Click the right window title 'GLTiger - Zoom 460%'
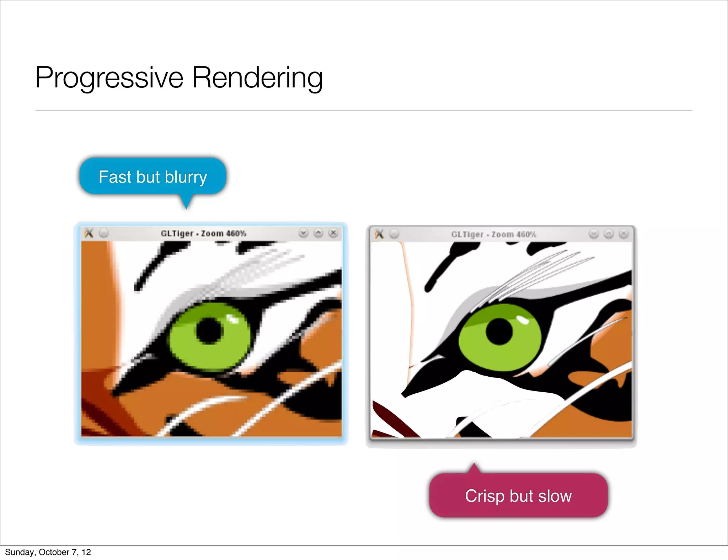Screen dimensions: 728x560 pyautogui.click(x=494, y=234)
